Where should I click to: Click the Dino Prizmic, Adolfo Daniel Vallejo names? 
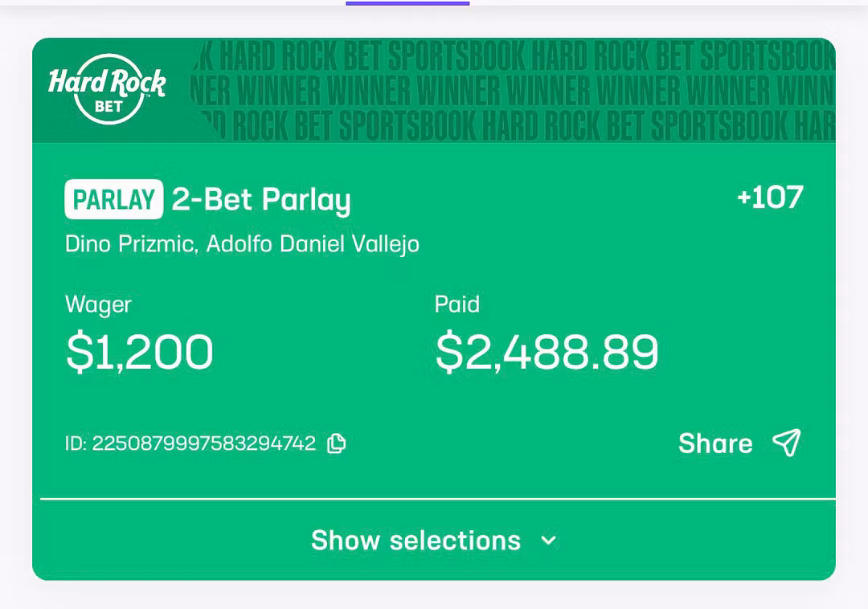(x=242, y=244)
